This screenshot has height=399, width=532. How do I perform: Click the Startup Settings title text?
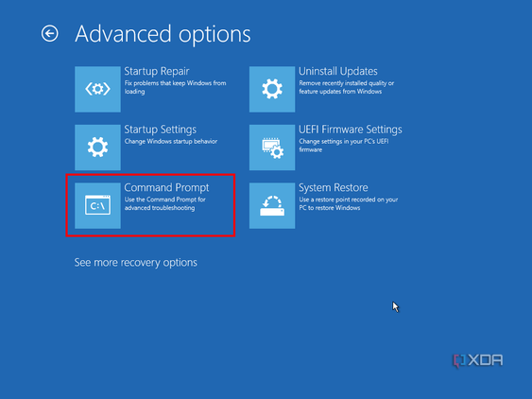[x=160, y=130]
